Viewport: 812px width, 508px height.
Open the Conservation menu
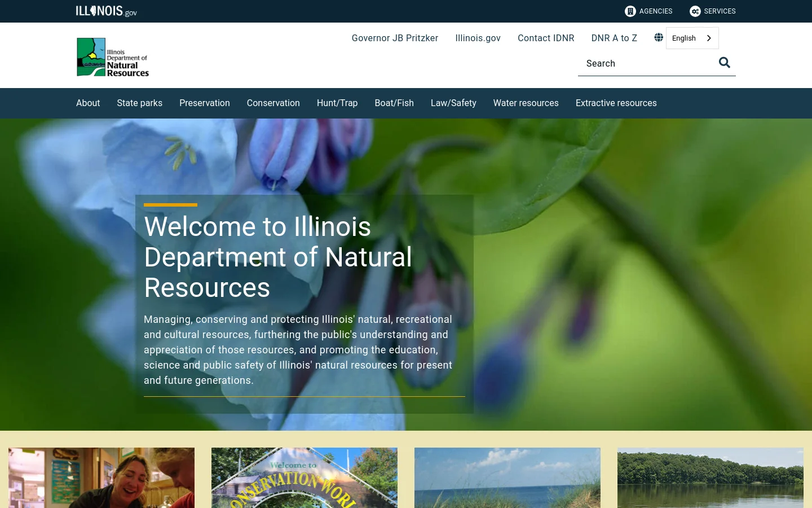(273, 103)
